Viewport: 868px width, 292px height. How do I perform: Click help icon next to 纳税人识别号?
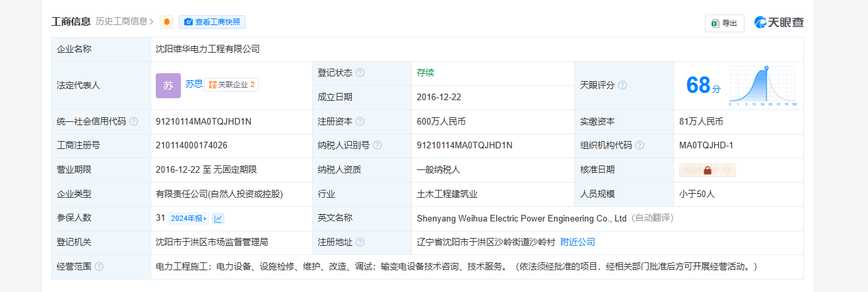click(378, 146)
